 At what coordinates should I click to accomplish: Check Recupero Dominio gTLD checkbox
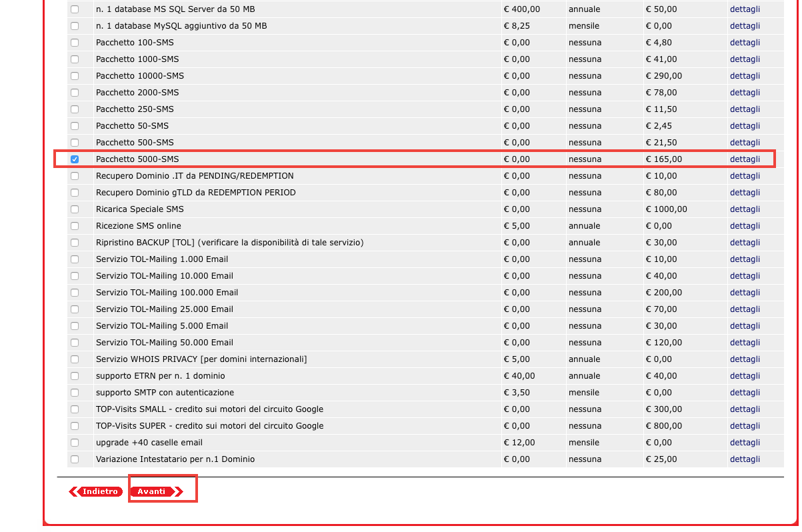point(75,193)
